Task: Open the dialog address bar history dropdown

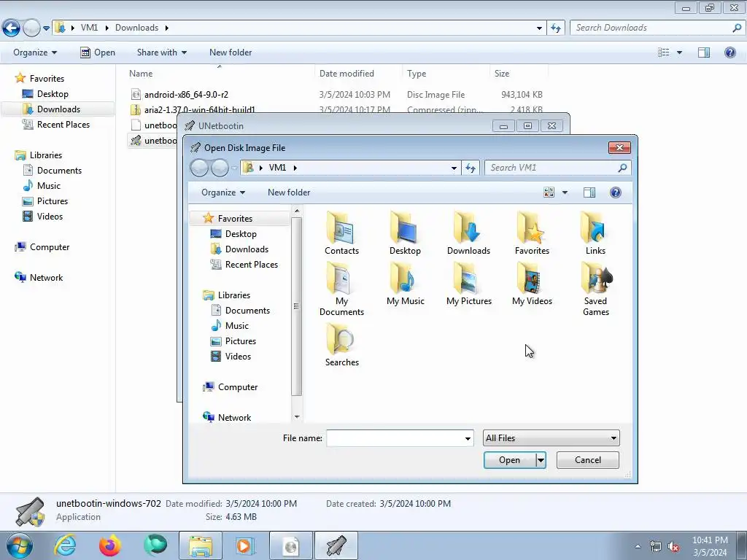Action: (x=454, y=168)
